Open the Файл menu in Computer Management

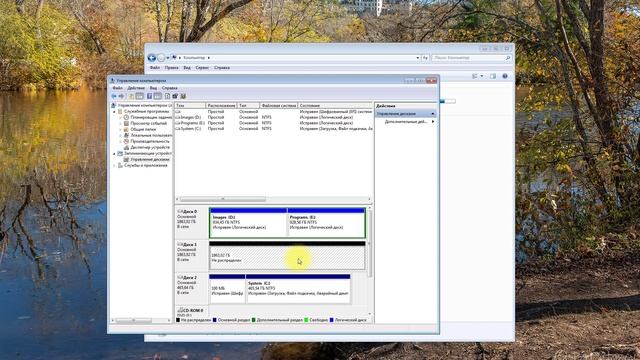pos(118,88)
